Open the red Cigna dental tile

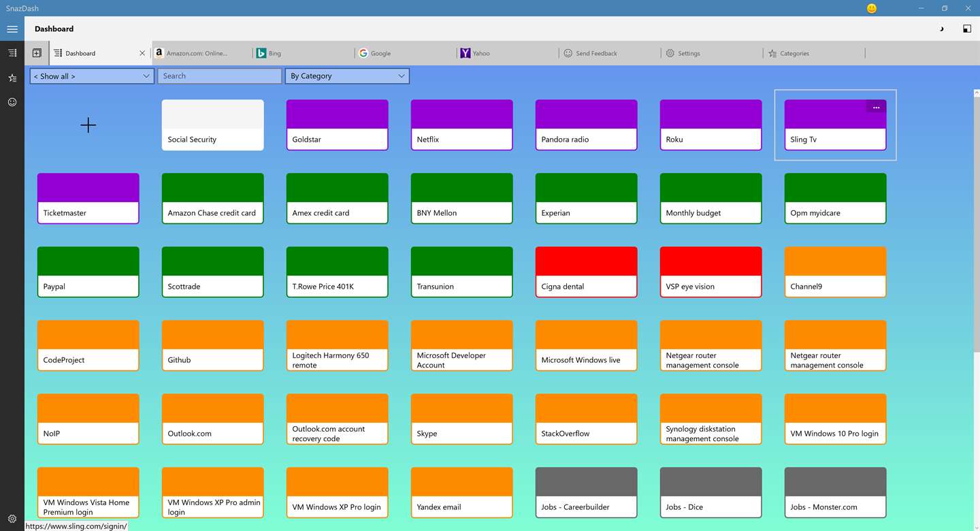point(587,272)
